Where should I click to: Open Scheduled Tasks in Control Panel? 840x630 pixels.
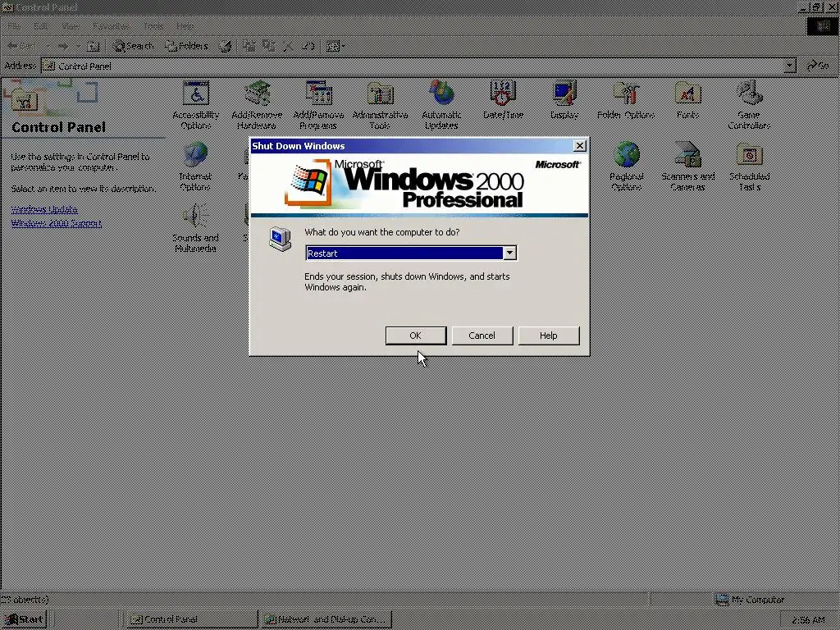click(x=750, y=166)
